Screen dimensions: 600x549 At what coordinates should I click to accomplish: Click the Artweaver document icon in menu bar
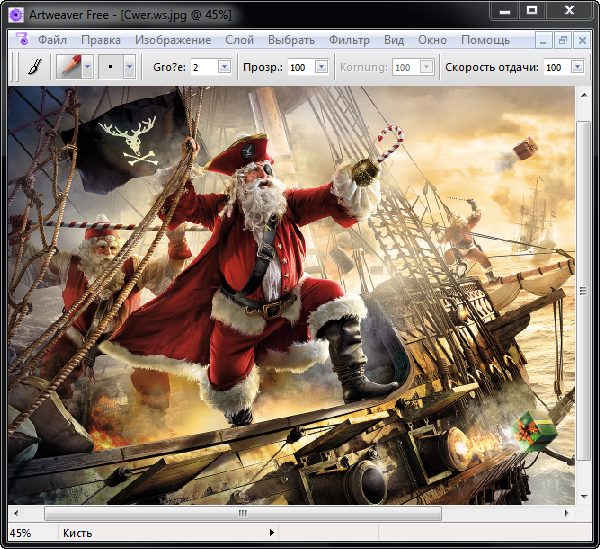pyautogui.click(x=22, y=39)
